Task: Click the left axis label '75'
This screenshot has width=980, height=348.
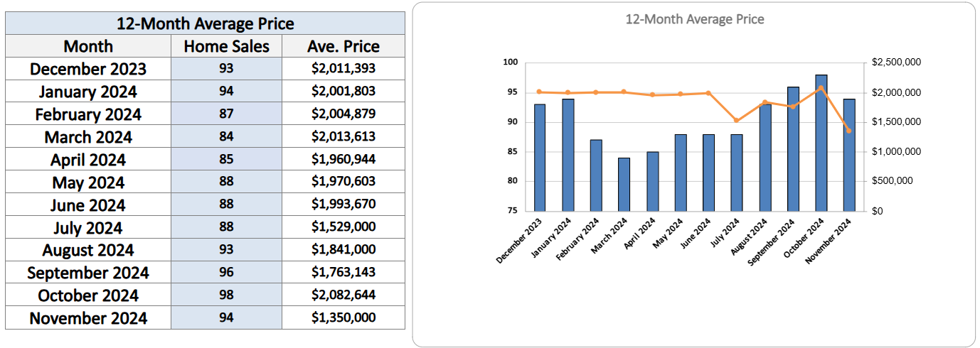Action: [513, 211]
